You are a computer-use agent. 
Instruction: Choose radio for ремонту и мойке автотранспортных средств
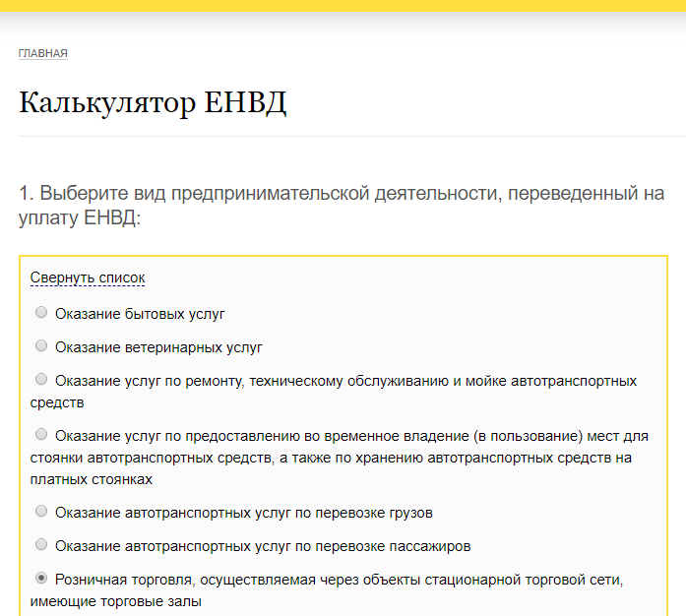point(41,379)
